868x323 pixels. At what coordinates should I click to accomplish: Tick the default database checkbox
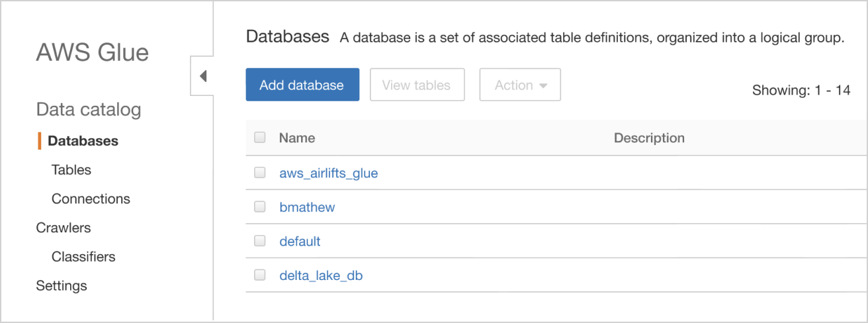tap(260, 241)
